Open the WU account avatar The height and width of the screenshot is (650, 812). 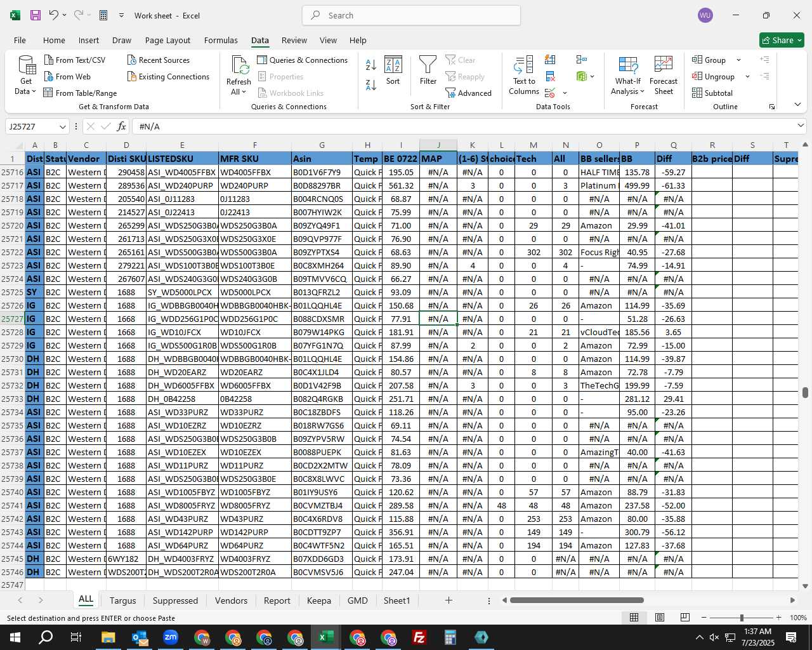click(705, 15)
